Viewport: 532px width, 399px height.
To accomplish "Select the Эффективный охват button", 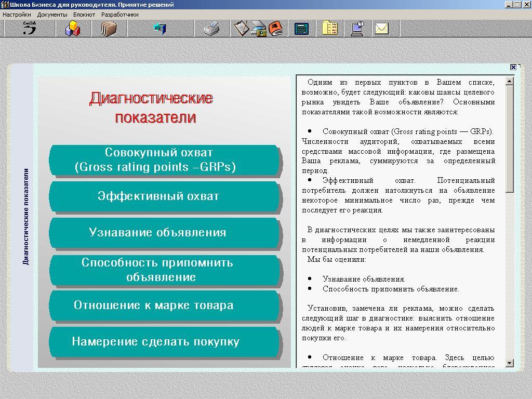I will point(165,196).
